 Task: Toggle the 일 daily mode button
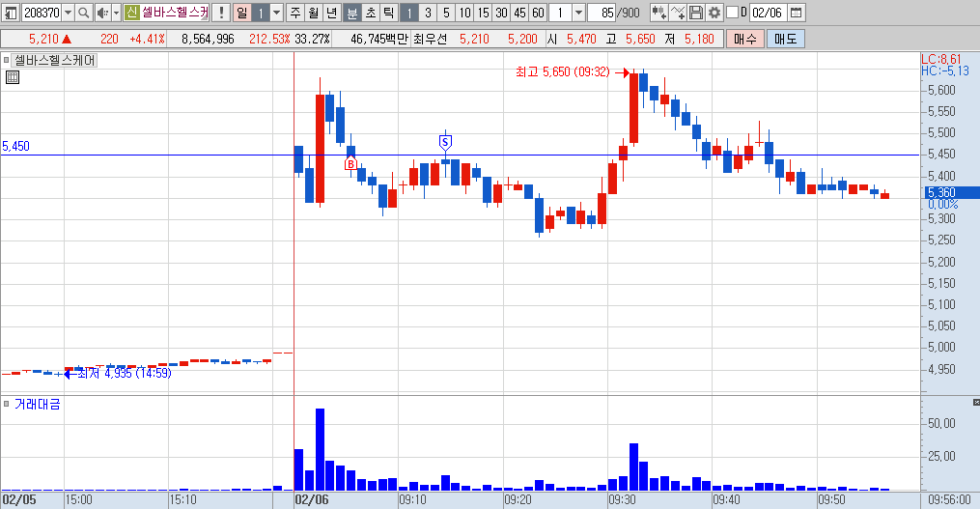click(242, 13)
